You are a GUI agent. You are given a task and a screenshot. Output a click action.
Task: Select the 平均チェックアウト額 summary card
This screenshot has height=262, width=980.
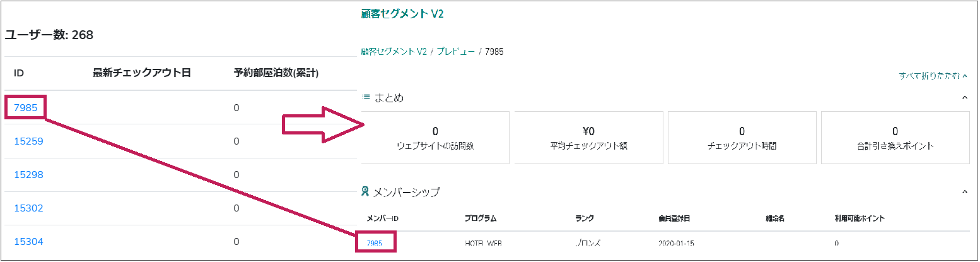[x=588, y=138]
